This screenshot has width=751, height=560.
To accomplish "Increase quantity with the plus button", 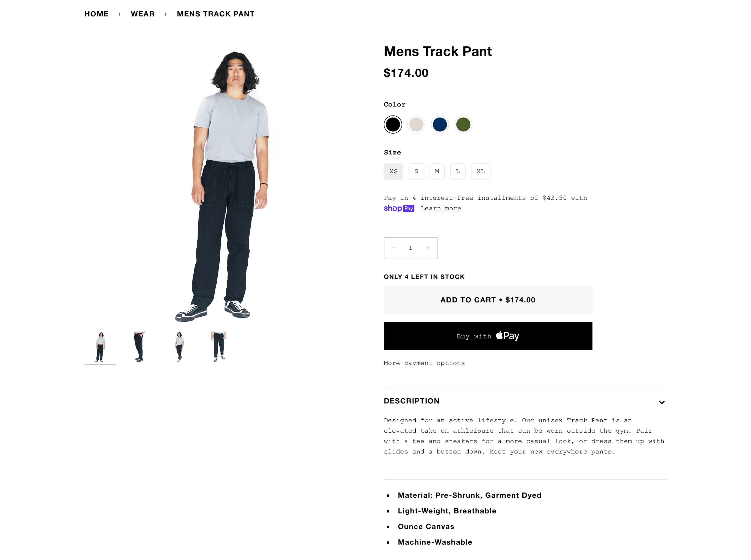I will pos(428,248).
